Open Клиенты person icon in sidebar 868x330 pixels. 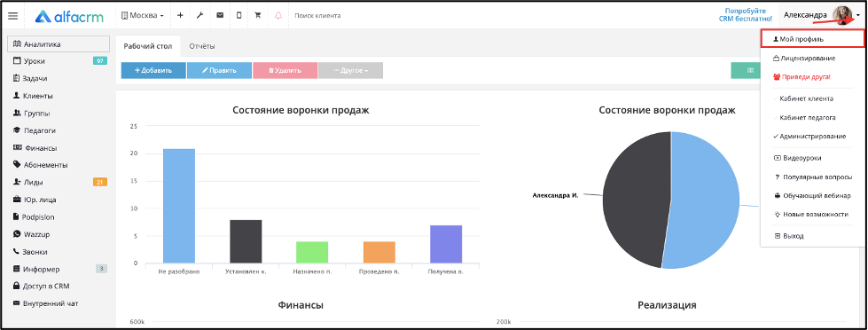(x=17, y=96)
